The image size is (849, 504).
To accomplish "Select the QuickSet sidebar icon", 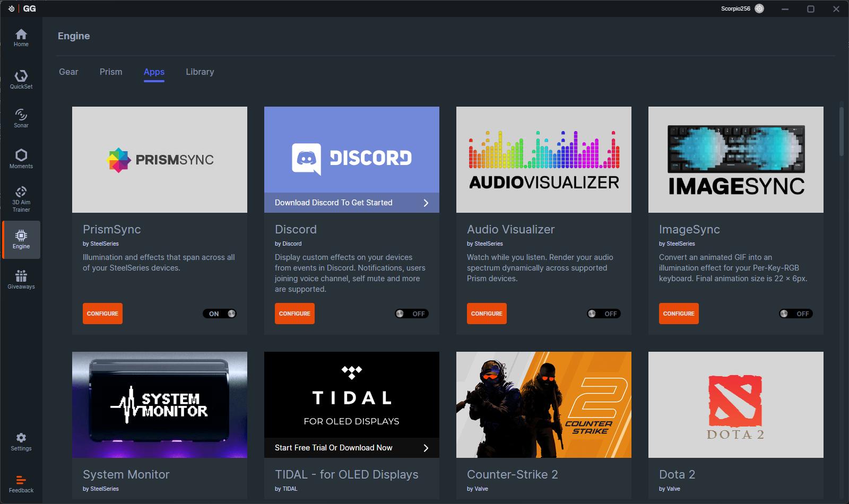I will click(21, 79).
